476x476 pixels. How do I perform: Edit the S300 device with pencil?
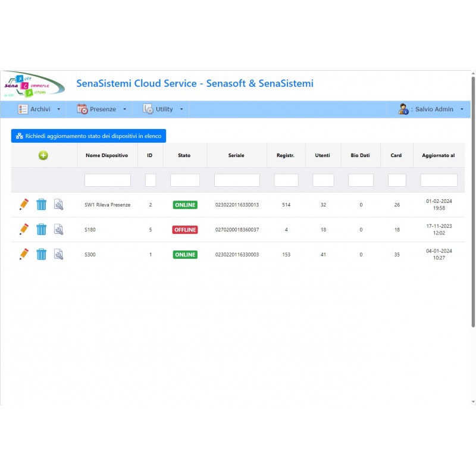[24, 254]
